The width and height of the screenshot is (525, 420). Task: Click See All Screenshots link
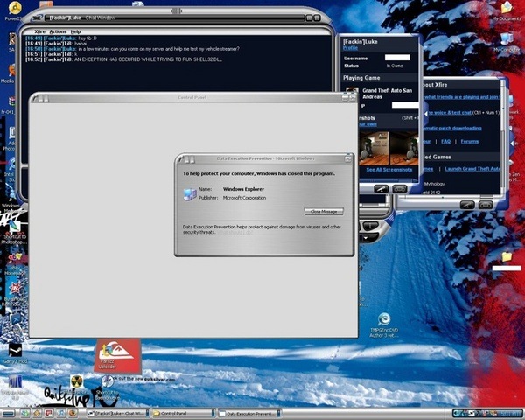tap(389, 170)
